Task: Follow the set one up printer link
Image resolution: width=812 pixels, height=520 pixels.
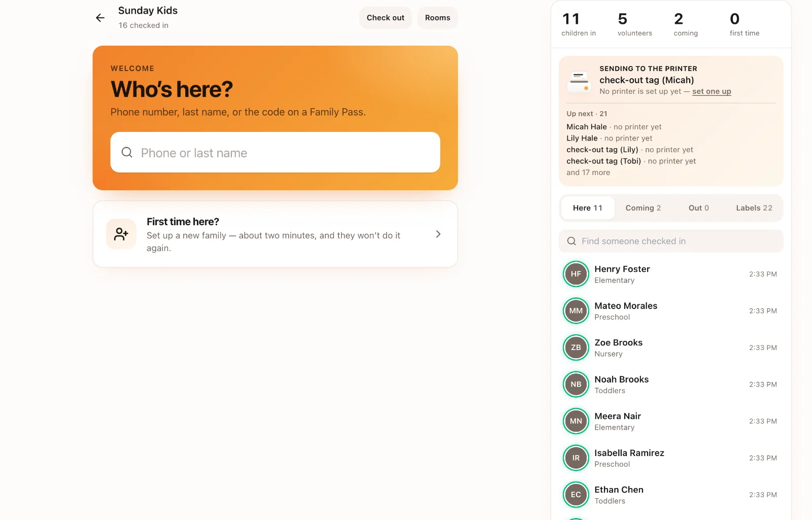Action: coord(712,91)
